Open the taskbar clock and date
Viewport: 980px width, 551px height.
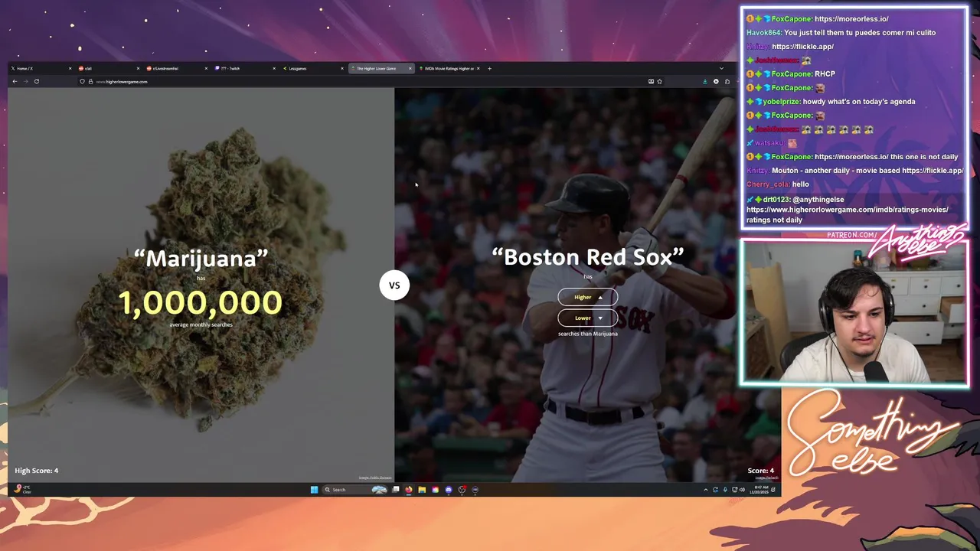759,490
